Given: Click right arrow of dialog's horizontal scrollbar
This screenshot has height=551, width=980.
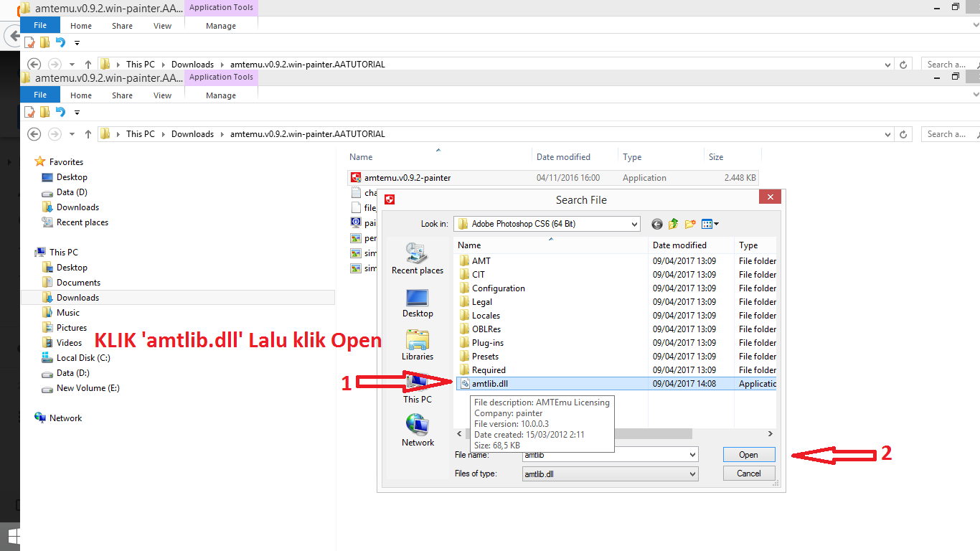Looking at the screenshot, I should (x=771, y=434).
